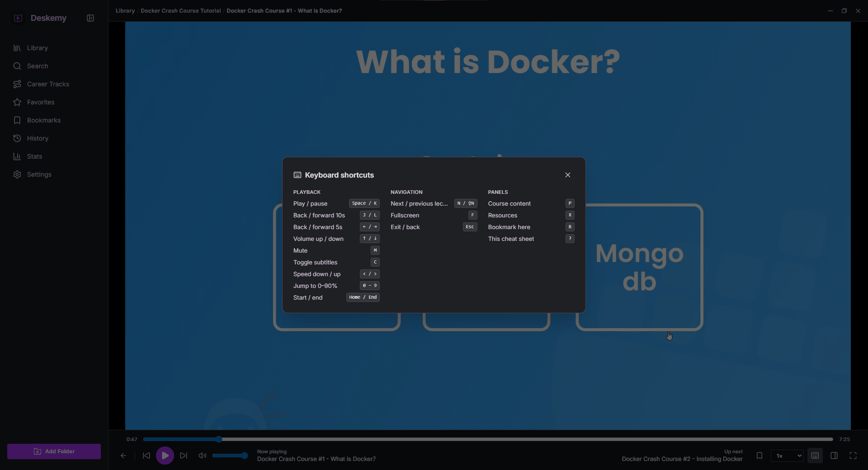Viewport: 868px width, 470px height.
Task: Click the 0 – 9 key badge
Action: point(370,286)
